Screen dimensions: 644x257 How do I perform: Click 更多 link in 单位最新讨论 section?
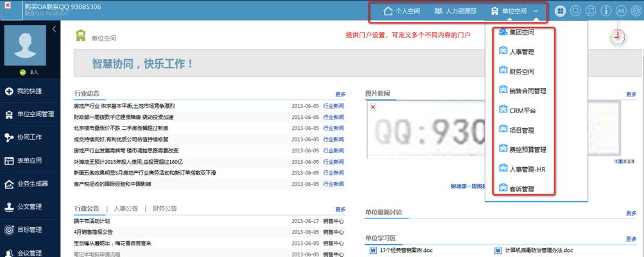631,213
